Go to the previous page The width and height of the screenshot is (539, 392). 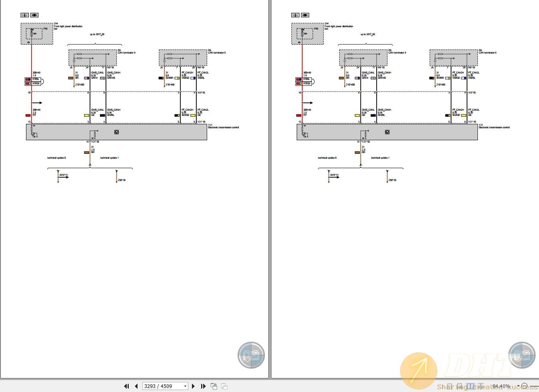(136, 386)
